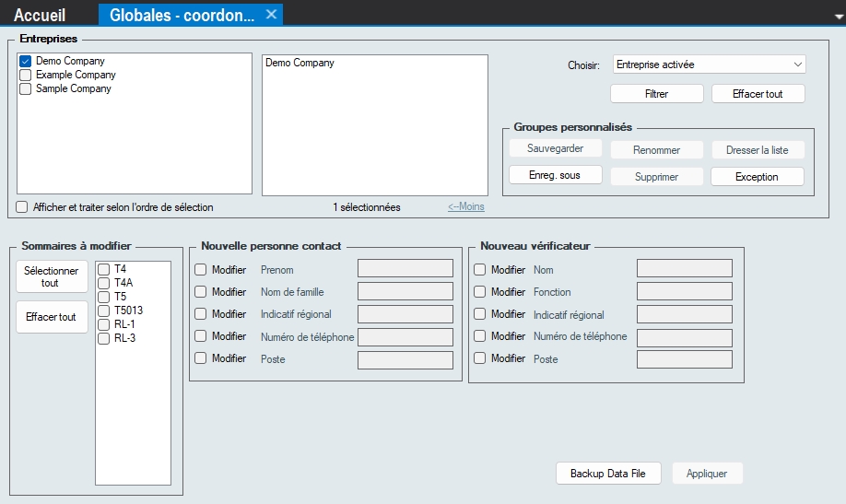Tick the RL-1 summary checkbox
This screenshot has height=504, width=846.
(x=104, y=325)
